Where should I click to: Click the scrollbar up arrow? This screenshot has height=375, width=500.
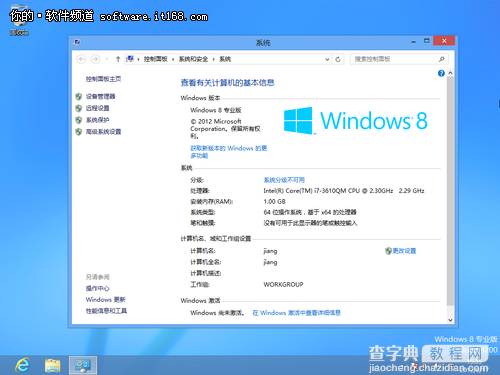450,73
